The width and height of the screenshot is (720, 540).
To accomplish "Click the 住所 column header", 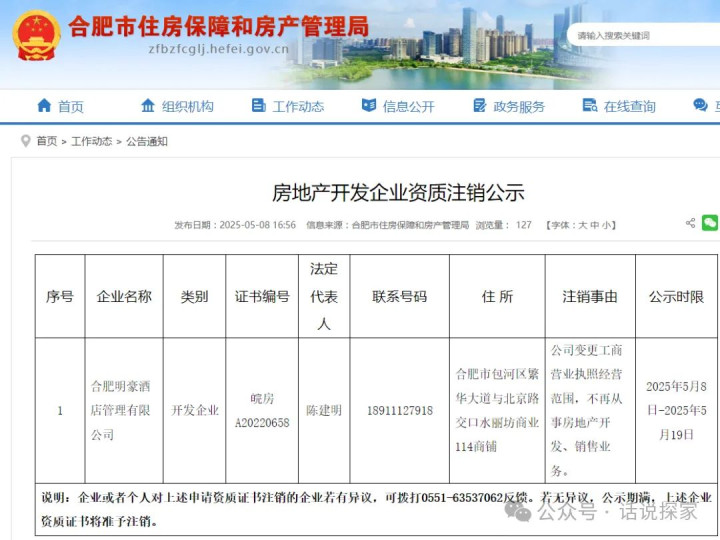I will tap(497, 297).
